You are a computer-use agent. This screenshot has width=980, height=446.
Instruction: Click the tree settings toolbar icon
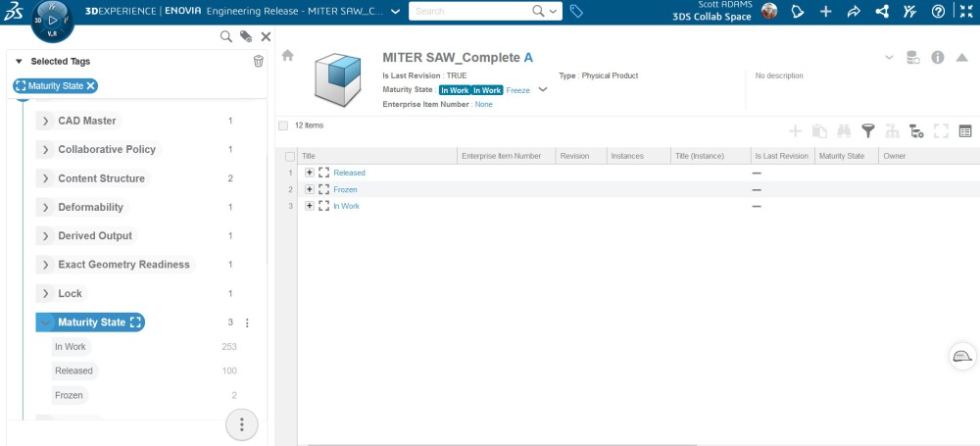(x=917, y=130)
